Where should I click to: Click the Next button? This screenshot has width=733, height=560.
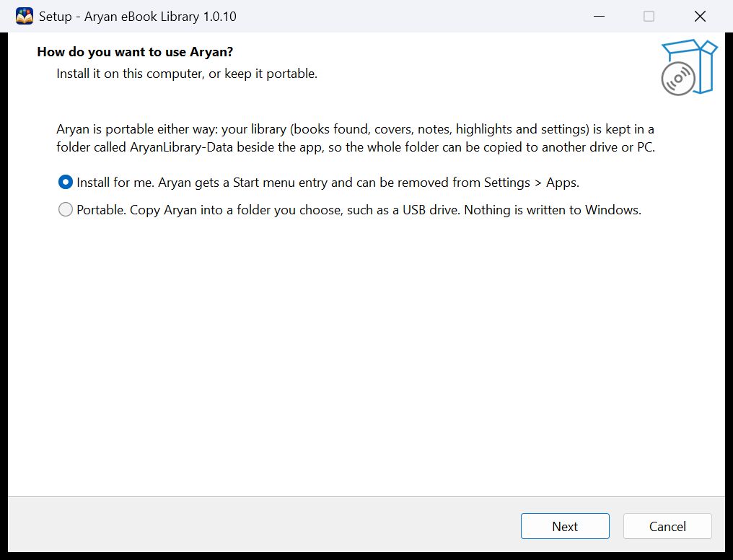click(565, 526)
